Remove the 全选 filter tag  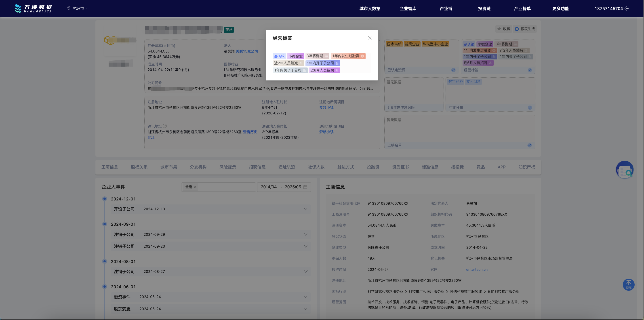point(195,187)
